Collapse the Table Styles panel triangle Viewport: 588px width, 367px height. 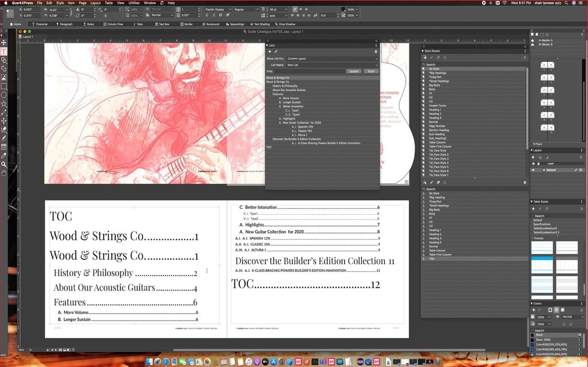(532, 202)
